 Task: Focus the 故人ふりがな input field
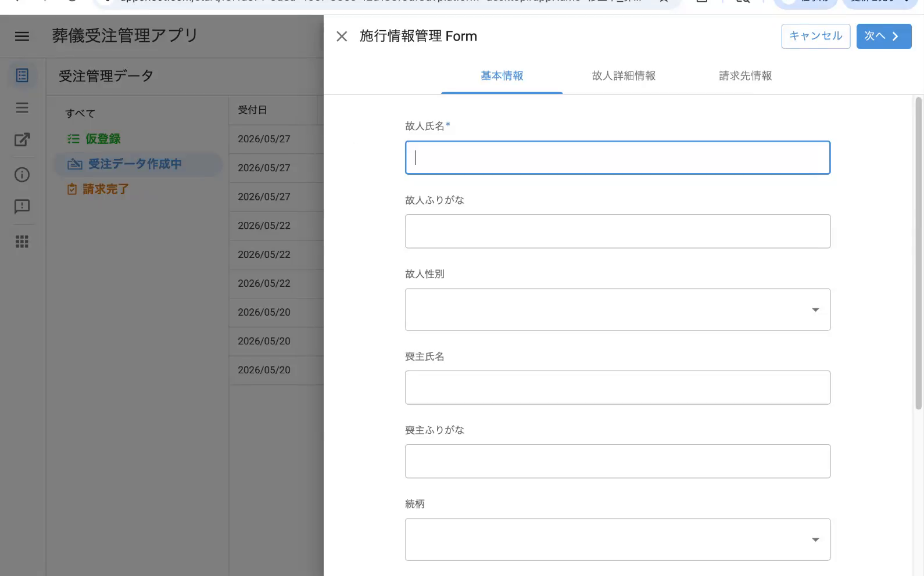[x=618, y=231]
